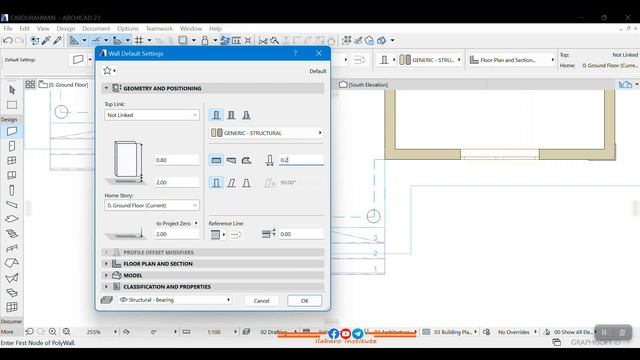Click the Inject Parameters syringe icon

point(57,40)
